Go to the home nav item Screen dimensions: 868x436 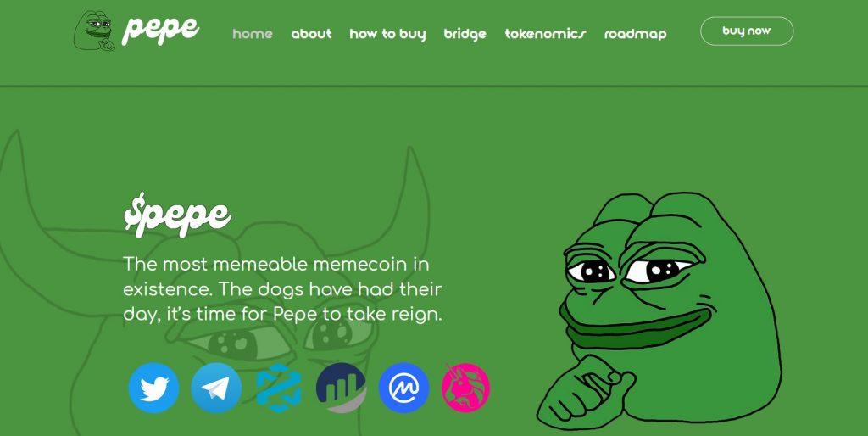tap(253, 34)
